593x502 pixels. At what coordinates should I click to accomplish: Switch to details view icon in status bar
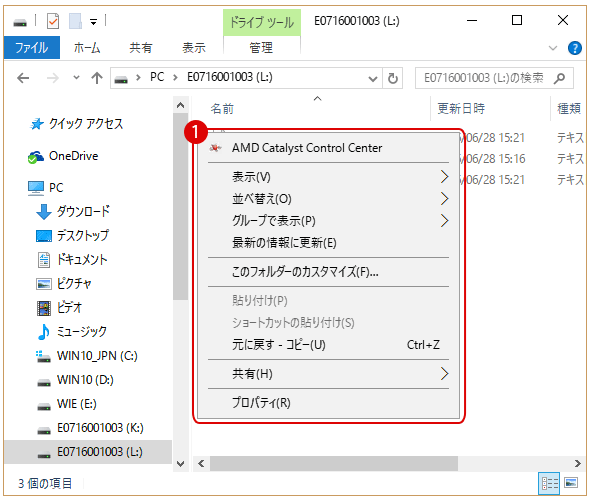pos(549,483)
